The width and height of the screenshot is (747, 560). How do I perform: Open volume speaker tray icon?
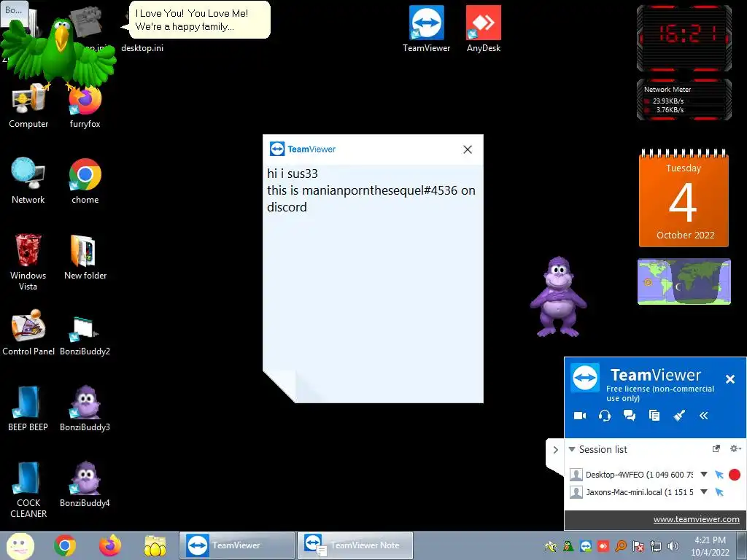tap(673, 546)
